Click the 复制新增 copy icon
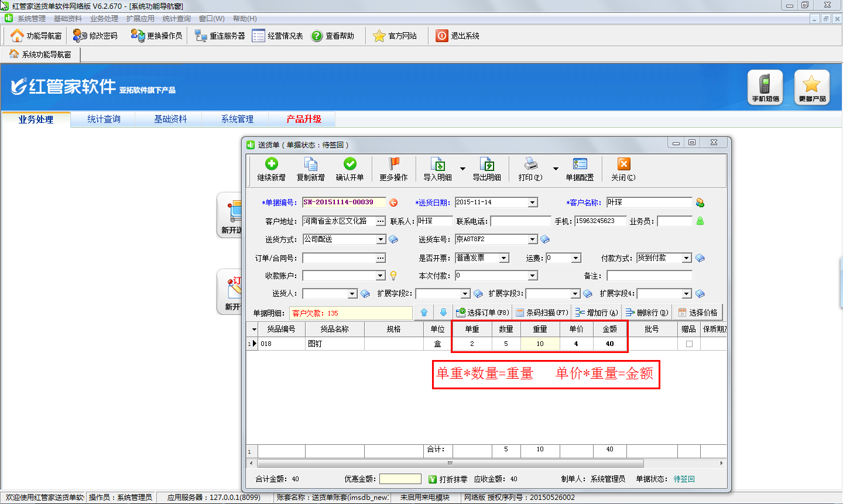The image size is (843, 504). point(310,164)
